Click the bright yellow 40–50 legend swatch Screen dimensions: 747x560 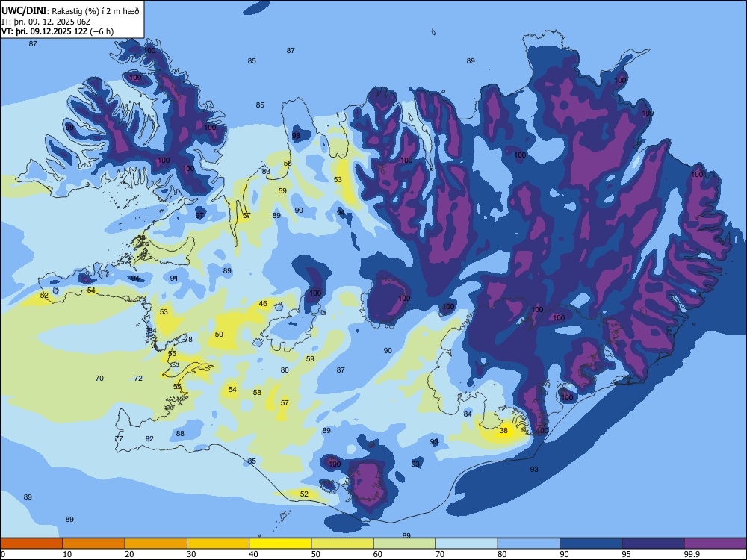[280, 544]
